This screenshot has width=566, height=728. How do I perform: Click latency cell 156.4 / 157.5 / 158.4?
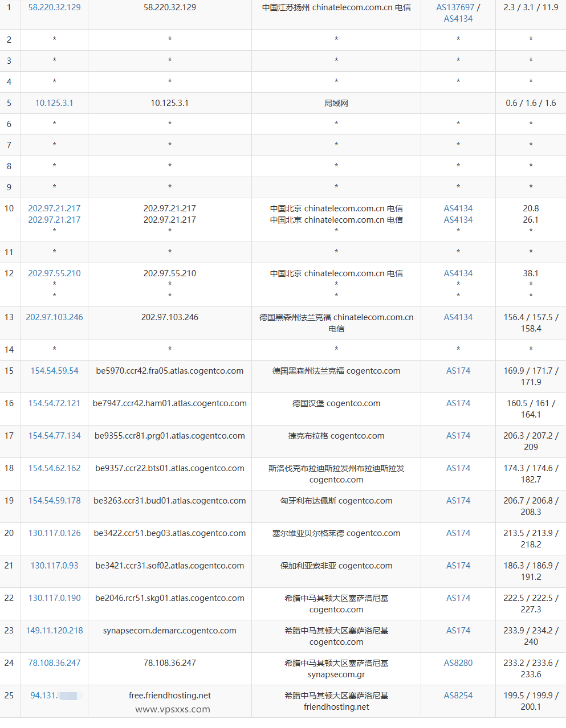tap(531, 323)
